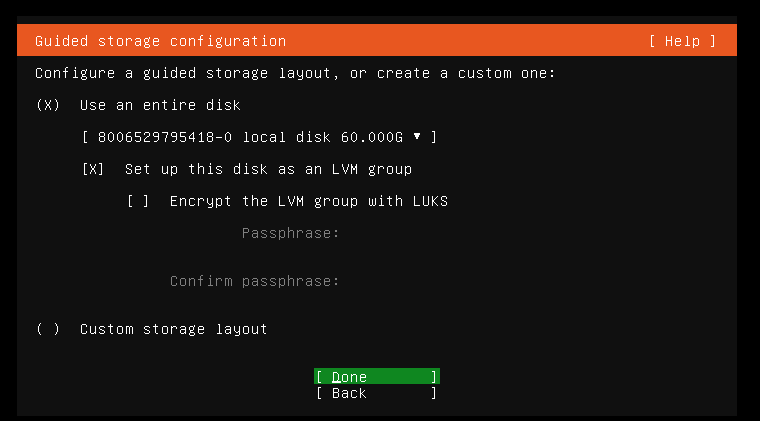The image size is (760, 421).
Task: Go back with the Back button
Action: pos(377,393)
